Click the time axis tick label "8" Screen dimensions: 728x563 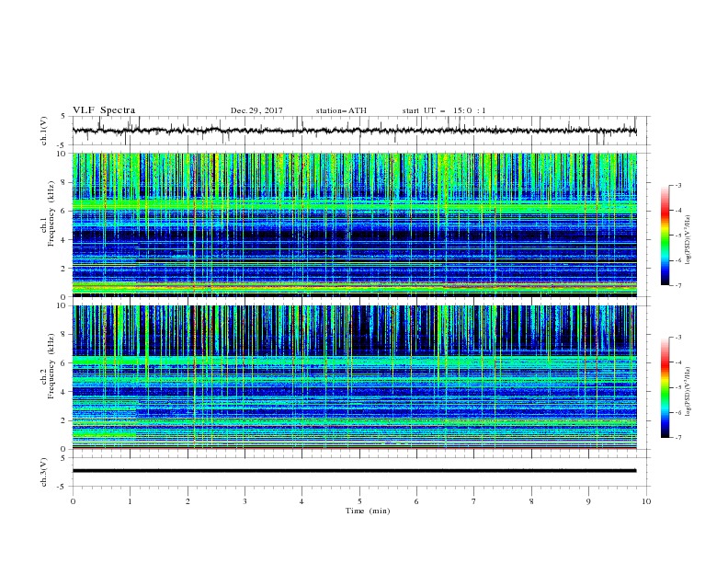tap(531, 501)
